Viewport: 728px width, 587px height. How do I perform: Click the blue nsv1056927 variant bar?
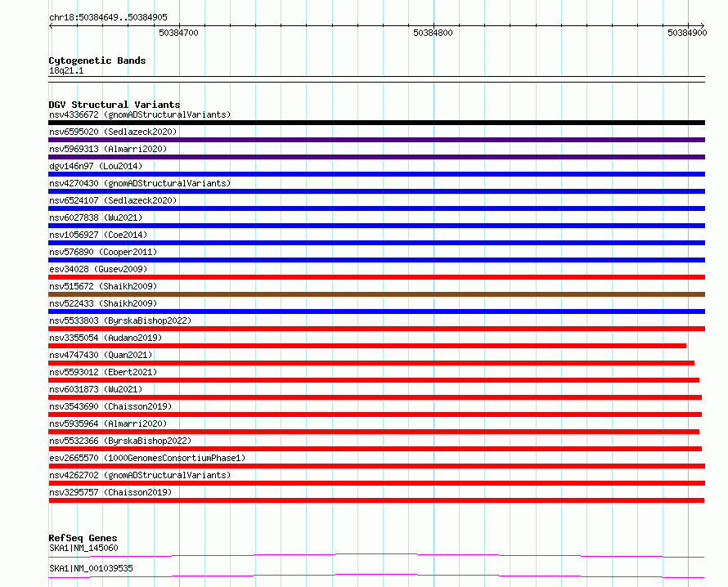[376, 243]
